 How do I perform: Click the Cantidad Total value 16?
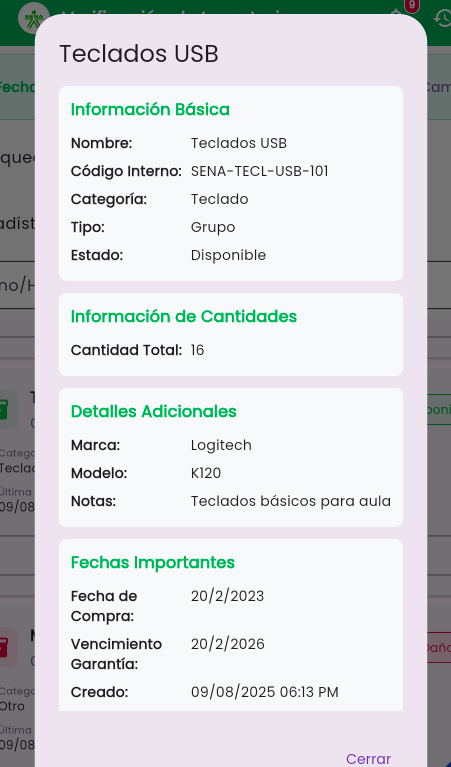tap(198, 350)
